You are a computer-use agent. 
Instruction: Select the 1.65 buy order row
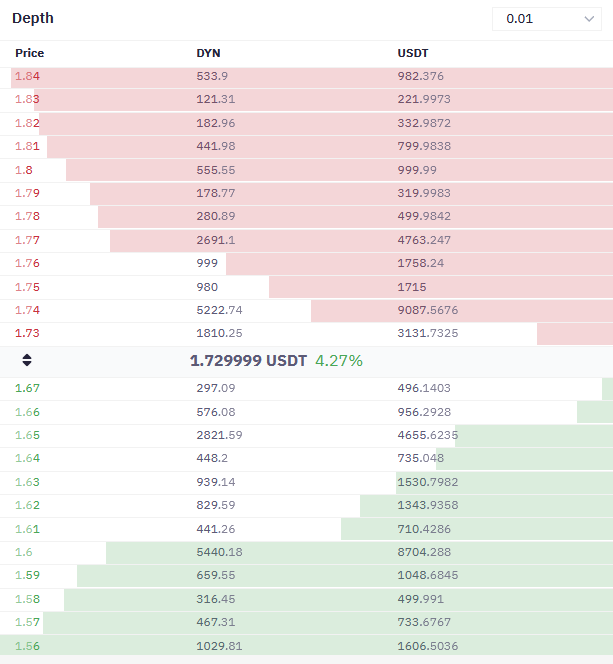pyautogui.click(x=306, y=435)
